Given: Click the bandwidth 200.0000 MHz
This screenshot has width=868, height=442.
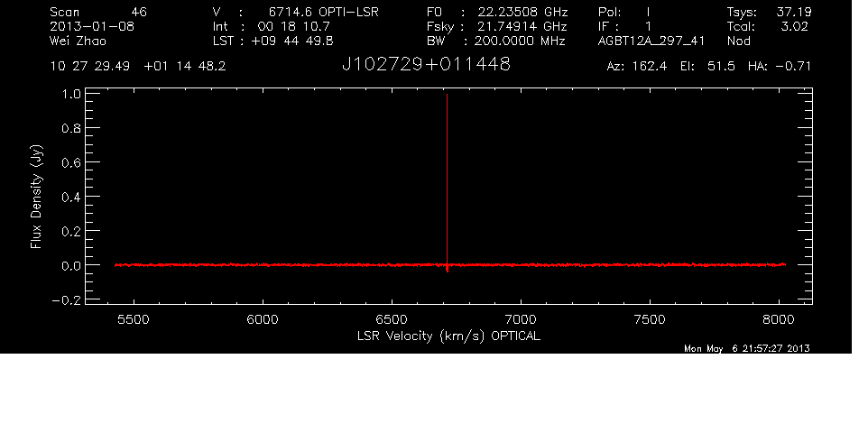Looking at the screenshot, I should [x=520, y=41].
